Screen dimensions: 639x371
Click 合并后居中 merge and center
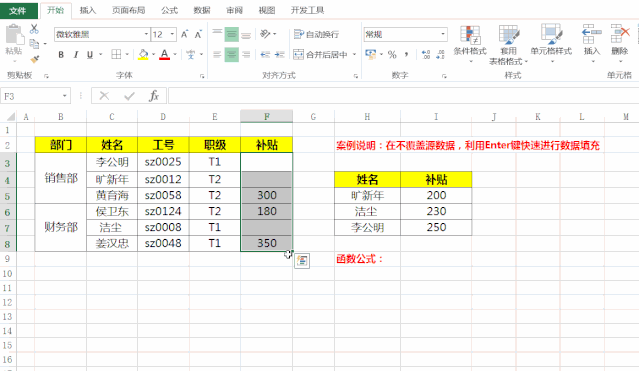coord(320,55)
